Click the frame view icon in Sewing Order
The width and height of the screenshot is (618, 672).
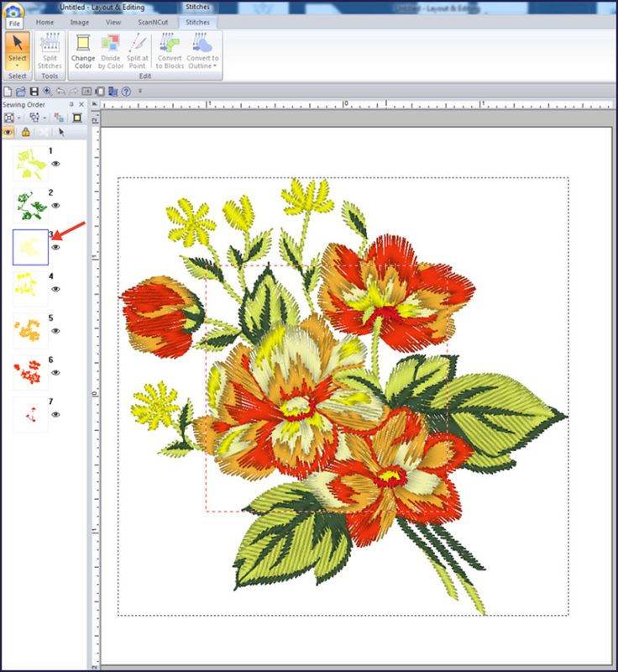[x=8, y=118]
